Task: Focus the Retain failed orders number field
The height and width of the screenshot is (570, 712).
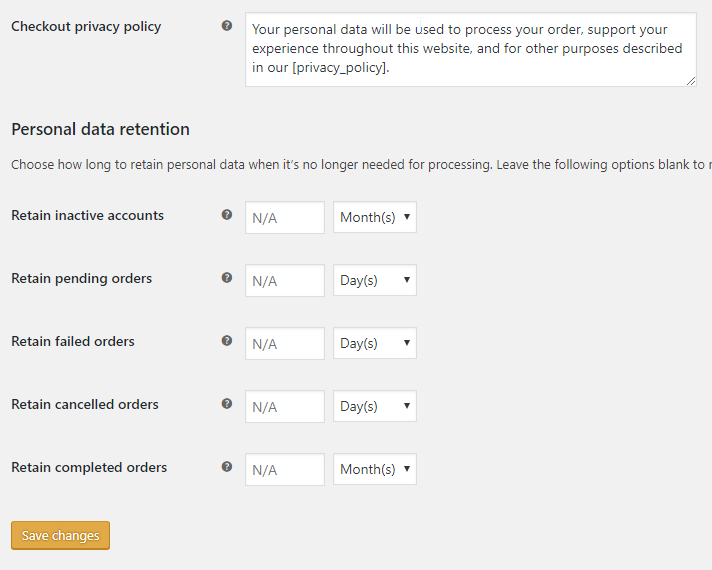Action: (x=285, y=343)
